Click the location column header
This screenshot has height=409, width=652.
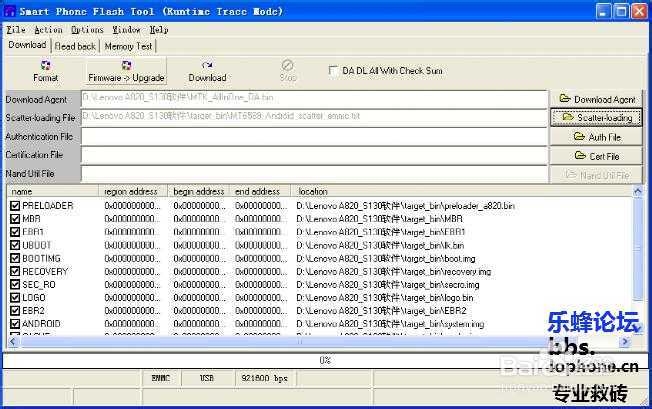click(x=461, y=192)
